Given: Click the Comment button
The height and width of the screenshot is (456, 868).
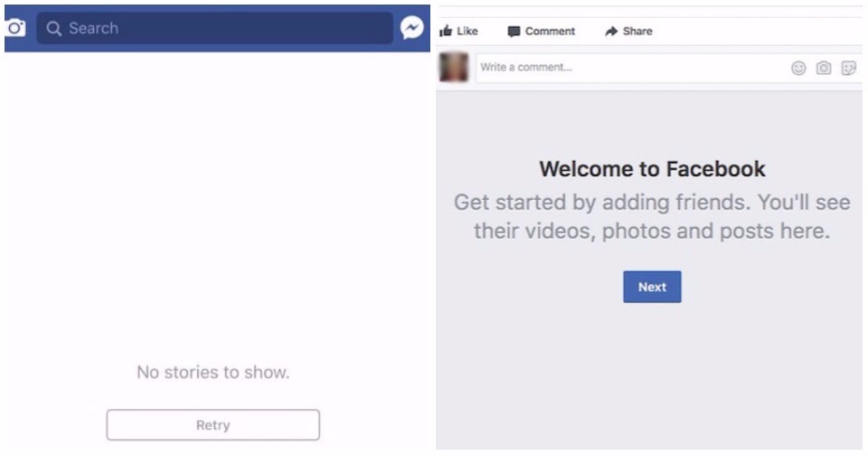Looking at the screenshot, I should click(542, 32).
